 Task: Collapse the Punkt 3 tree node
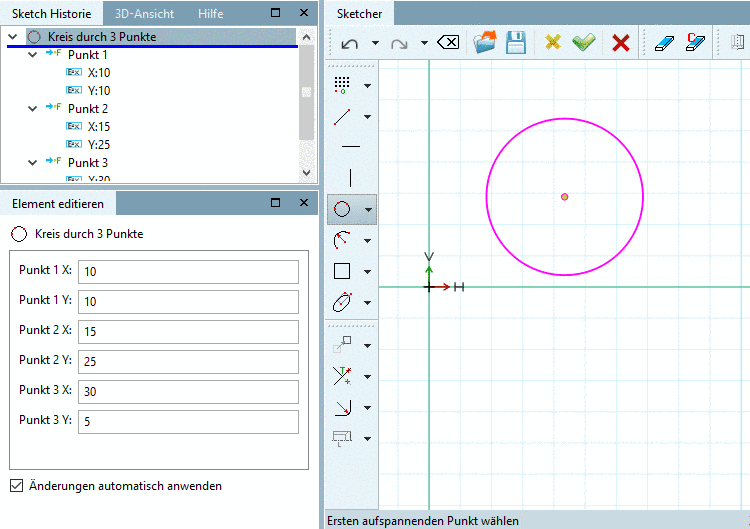coord(33,163)
